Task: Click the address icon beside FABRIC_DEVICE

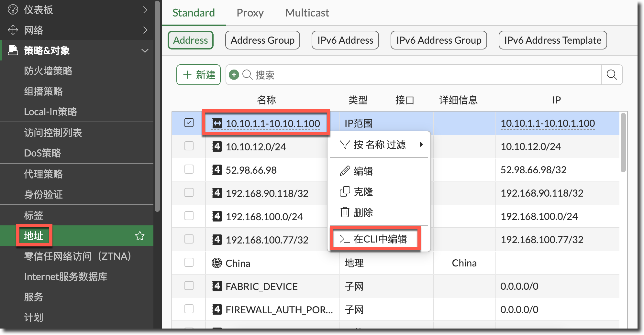Action: tap(217, 286)
